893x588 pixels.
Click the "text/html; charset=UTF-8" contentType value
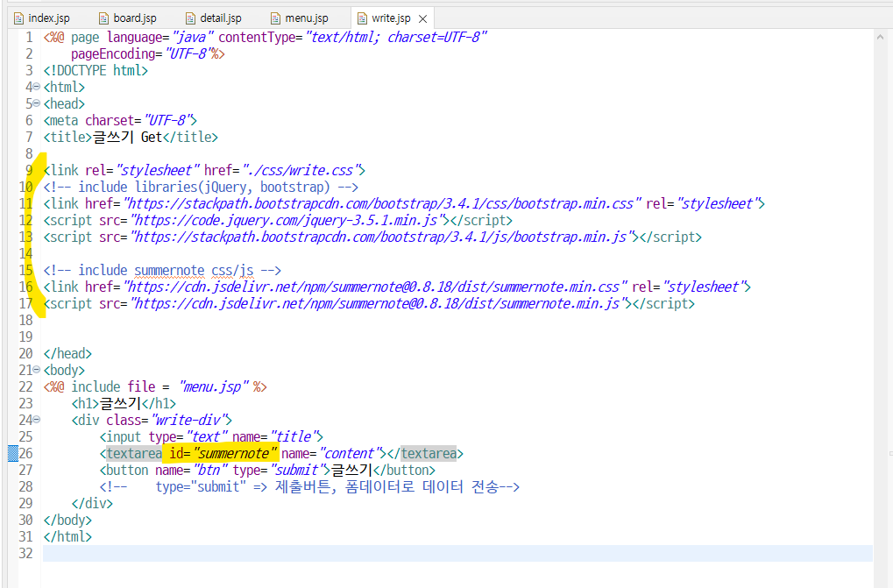(x=396, y=38)
